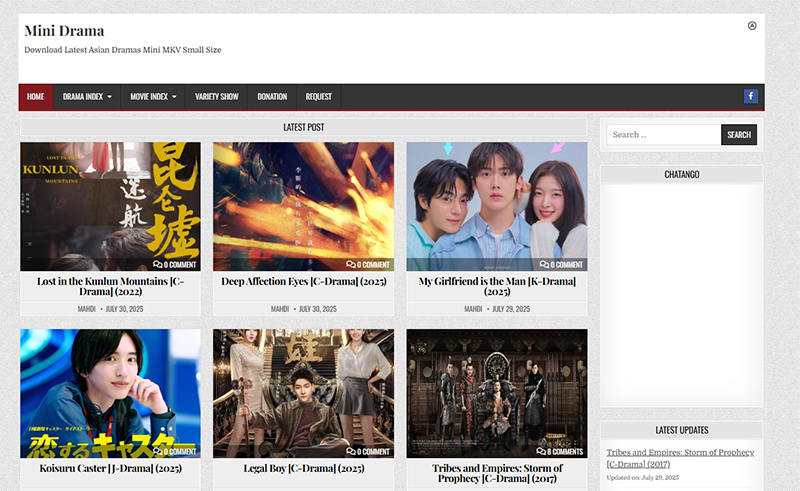This screenshot has height=491, width=800.
Task: Open the Facebook icon in navigation bar
Action: point(751,96)
